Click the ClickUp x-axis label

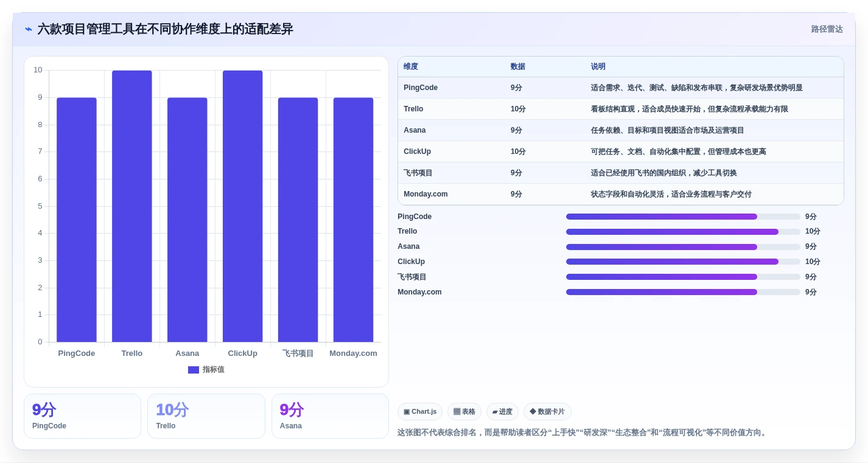point(242,353)
